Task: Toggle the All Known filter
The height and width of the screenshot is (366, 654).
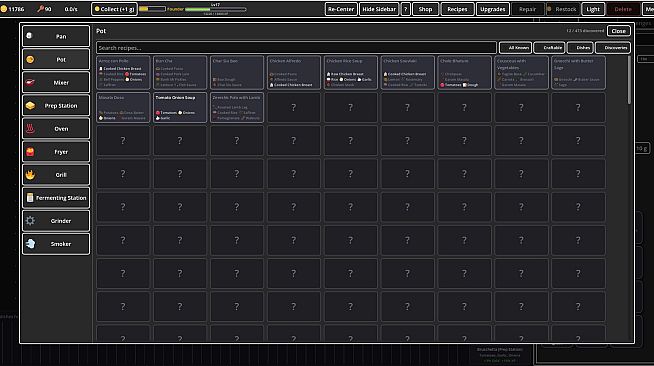Action: click(x=515, y=48)
